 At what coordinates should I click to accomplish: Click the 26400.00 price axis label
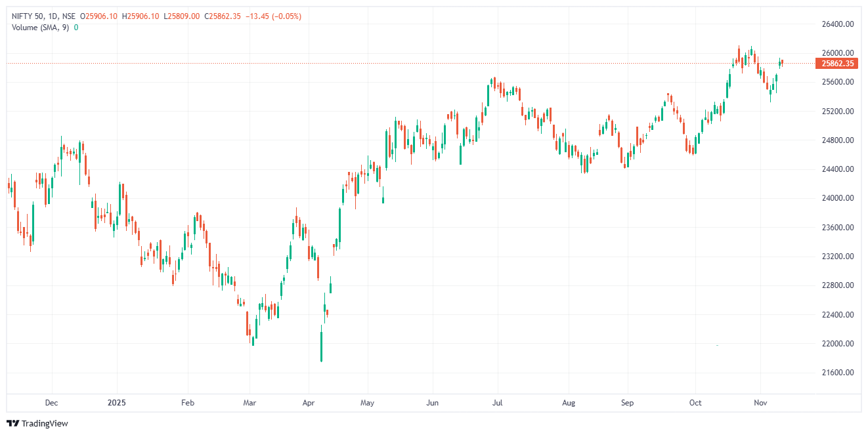pyautogui.click(x=836, y=24)
